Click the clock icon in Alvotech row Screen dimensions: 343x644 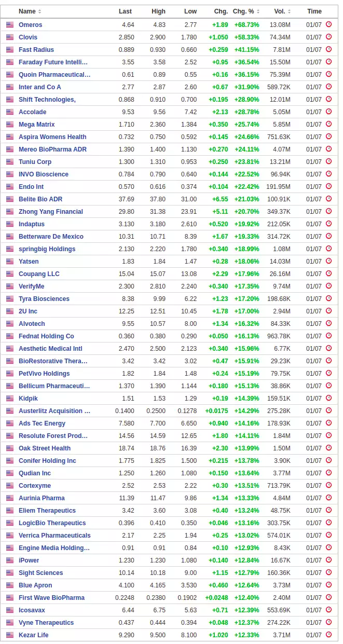[328, 323]
